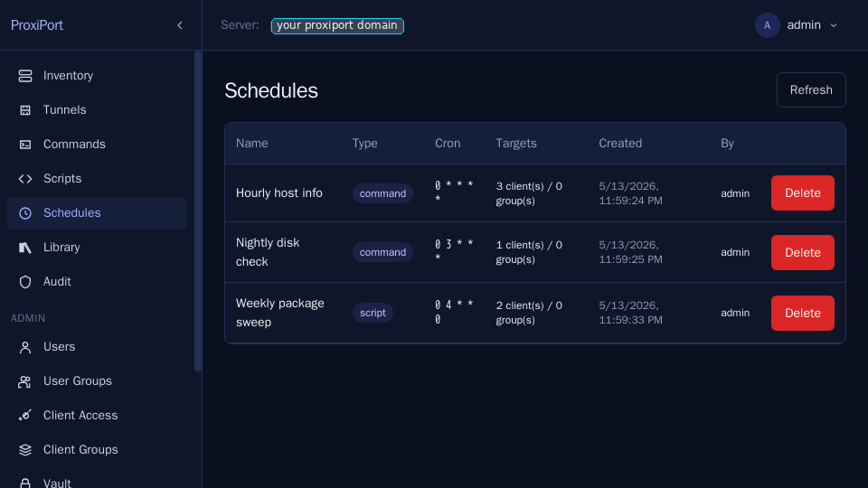Open User Groups page
This screenshot has width=868, height=488.
coord(97,381)
